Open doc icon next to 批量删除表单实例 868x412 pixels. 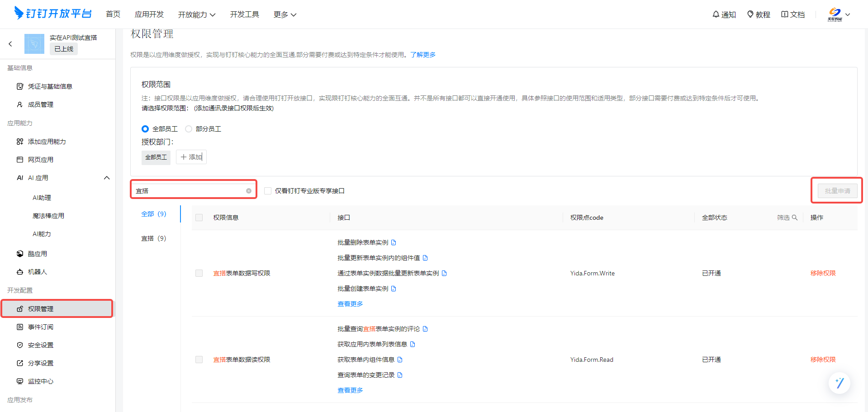tap(394, 243)
